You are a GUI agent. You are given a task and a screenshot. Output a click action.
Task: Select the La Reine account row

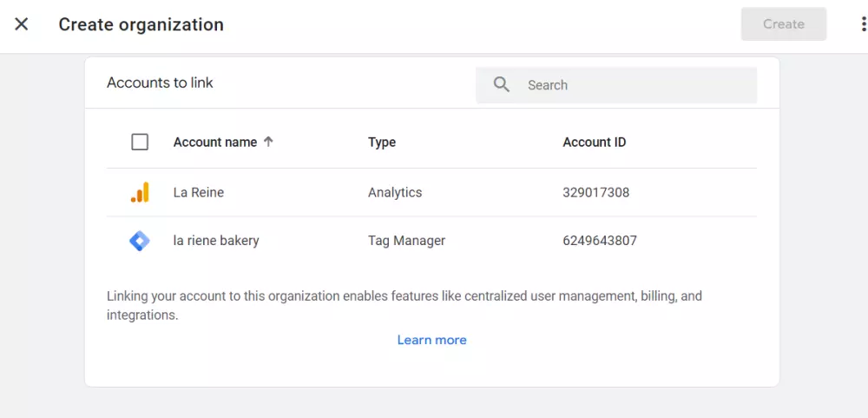tap(199, 193)
